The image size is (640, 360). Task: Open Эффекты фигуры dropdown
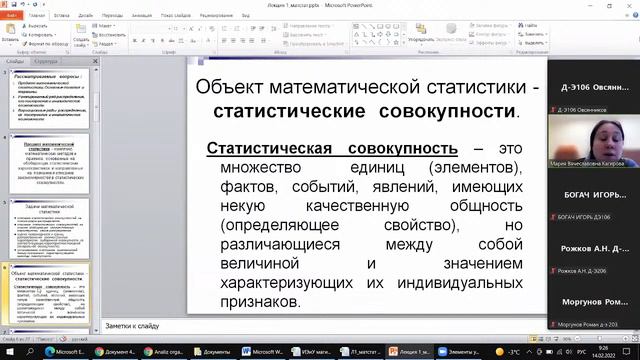coord(489,43)
